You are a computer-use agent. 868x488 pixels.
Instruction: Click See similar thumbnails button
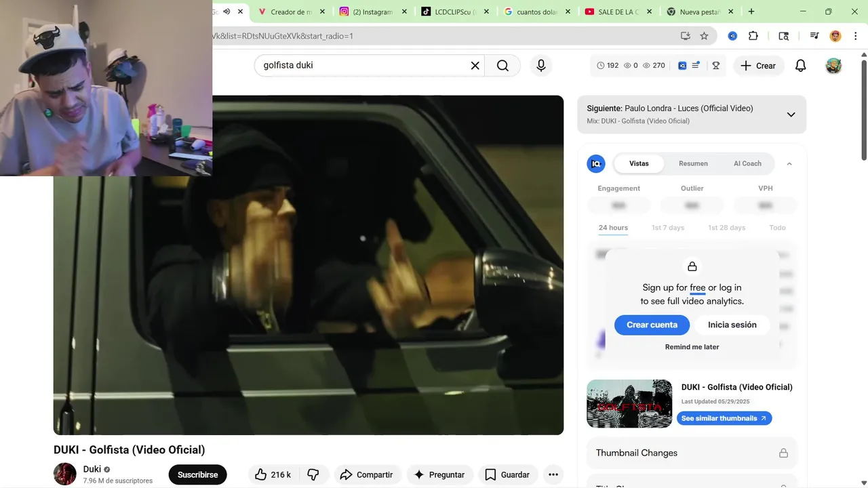click(x=724, y=418)
